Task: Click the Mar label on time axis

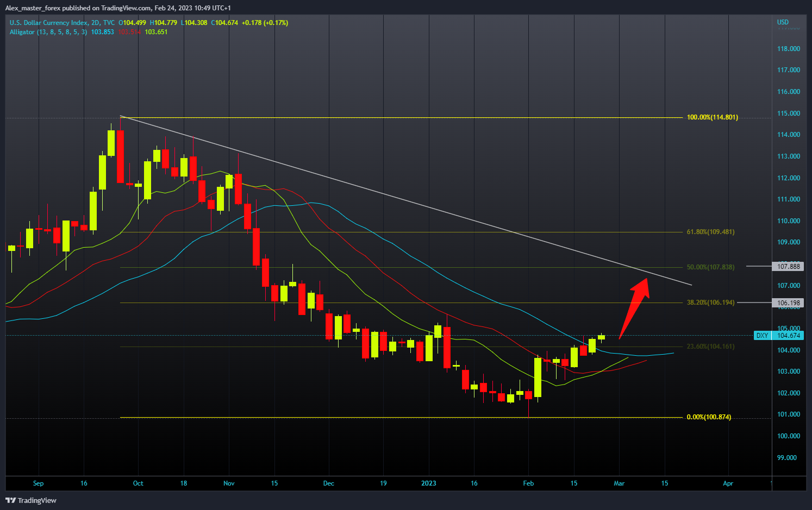Action: coord(619,483)
